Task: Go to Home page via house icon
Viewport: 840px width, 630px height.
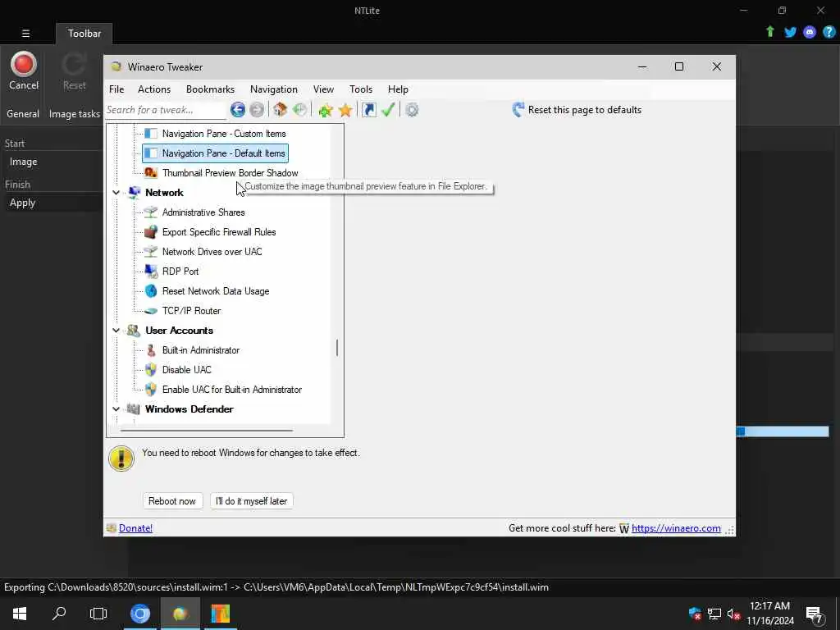Action: point(281,110)
